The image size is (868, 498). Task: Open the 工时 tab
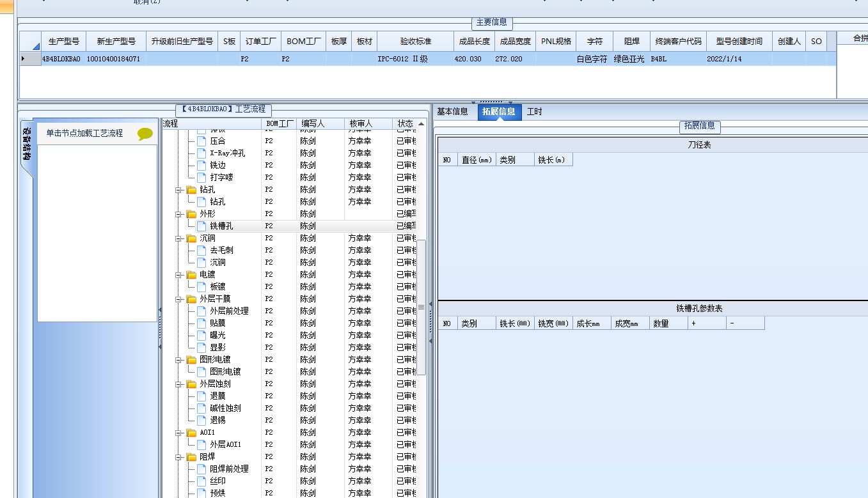(x=534, y=112)
